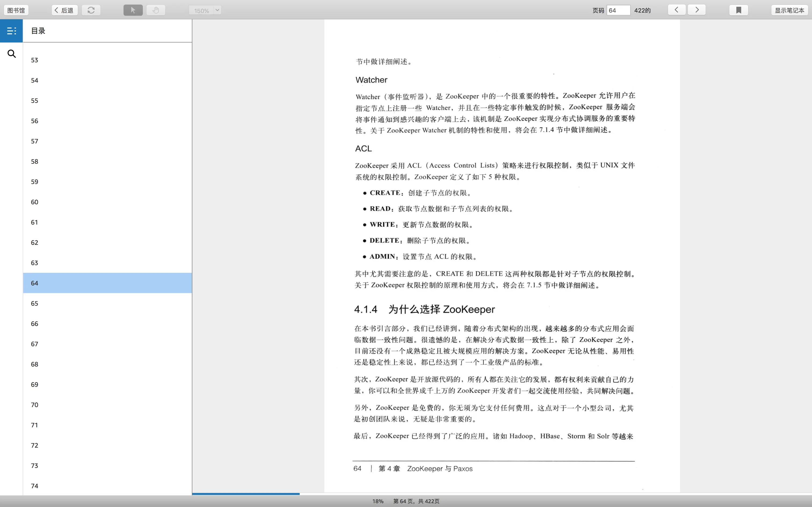The height and width of the screenshot is (507, 812).
Task: Click the table of contents sidebar icon
Action: (11, 31)
